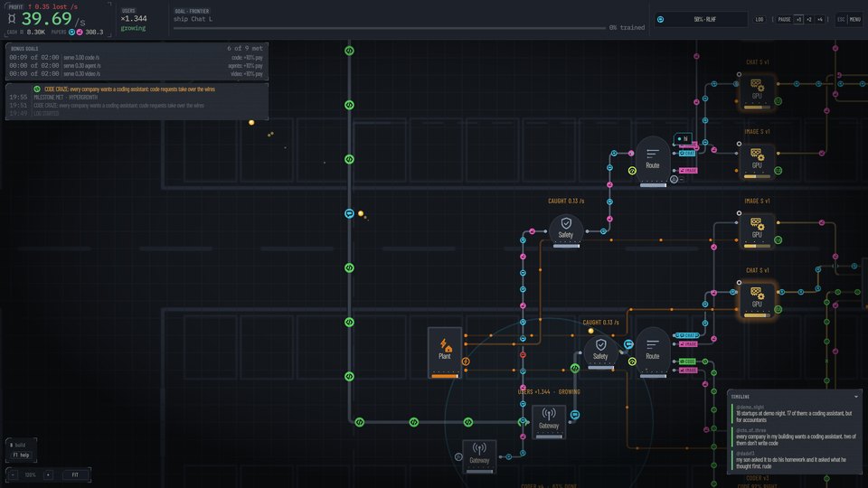868x488 pixels.
Task: Click the 'USERS x1.344 GROWING' gateway label
Action: click(549, 391)
